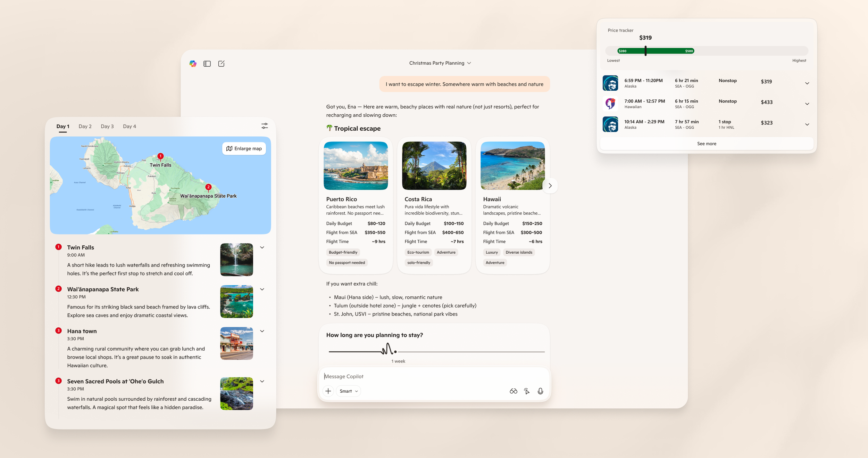Screen dimensions: 868x458
Task: Expand the Twin Falls itinerary item
Action: pyautogui.click(x=262, y=247)
